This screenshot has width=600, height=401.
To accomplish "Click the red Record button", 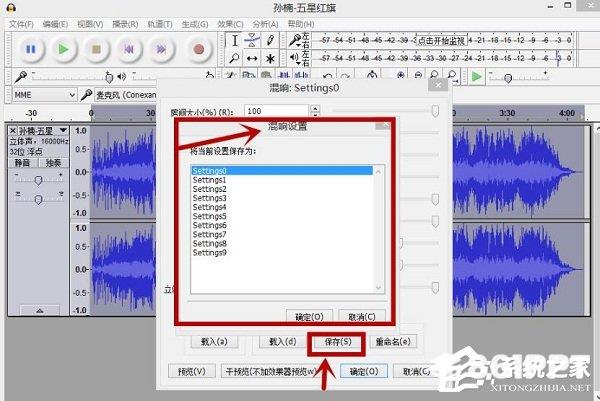I will pyautogui.click(x=198, y=49).
